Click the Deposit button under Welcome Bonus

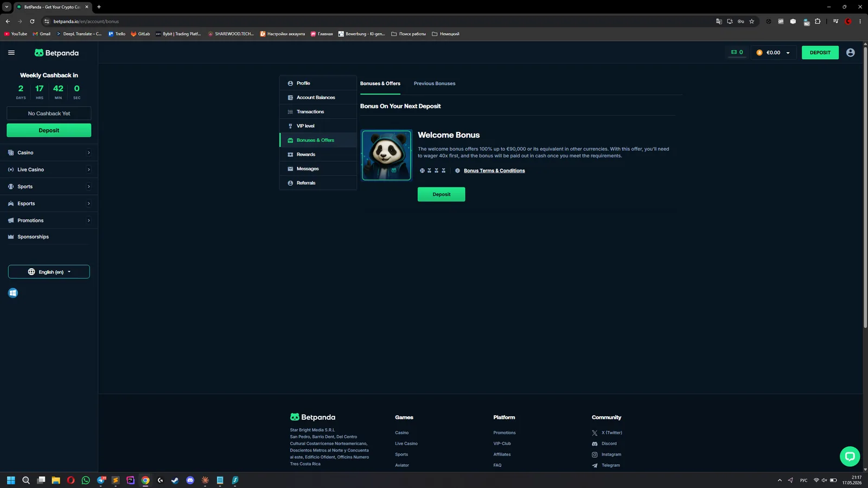[441, 194]
